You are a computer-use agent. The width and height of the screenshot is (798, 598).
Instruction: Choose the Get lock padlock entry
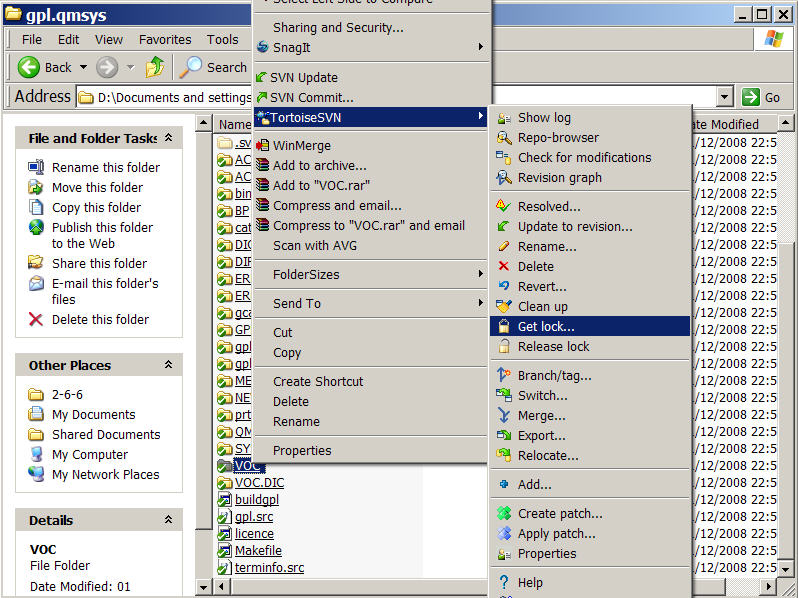pyautogui.click(x=546, y=327)
